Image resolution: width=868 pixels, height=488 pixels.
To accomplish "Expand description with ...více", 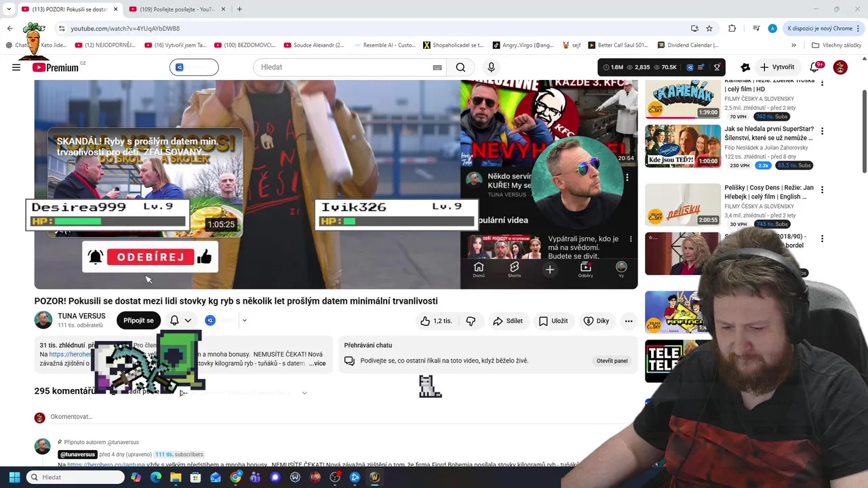I will tap(317, 363).
